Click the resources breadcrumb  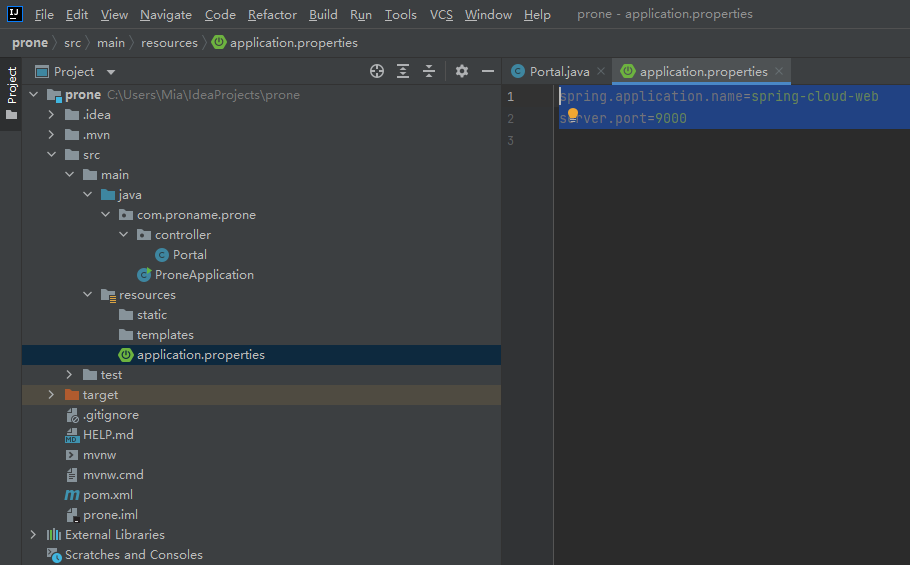[169, 42]
